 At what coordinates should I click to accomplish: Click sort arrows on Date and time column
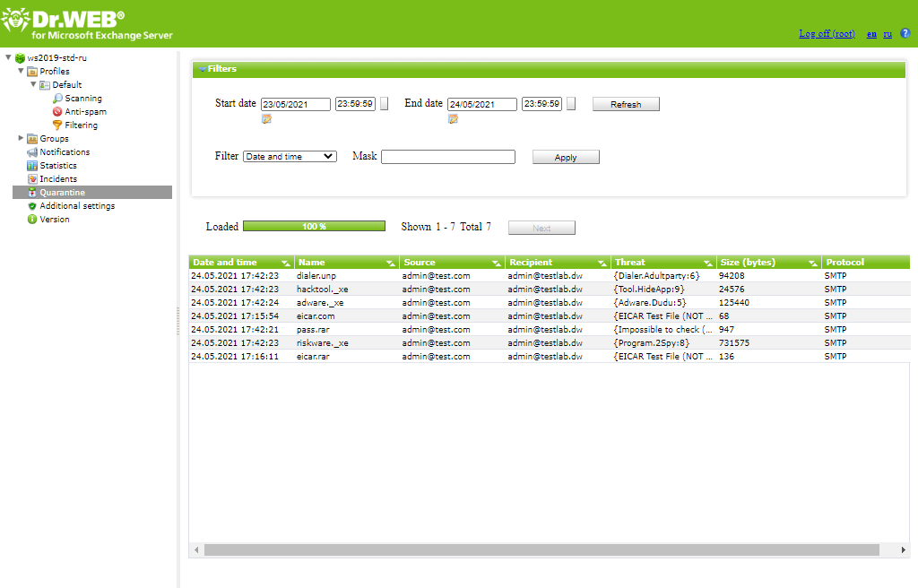[286, 263]
